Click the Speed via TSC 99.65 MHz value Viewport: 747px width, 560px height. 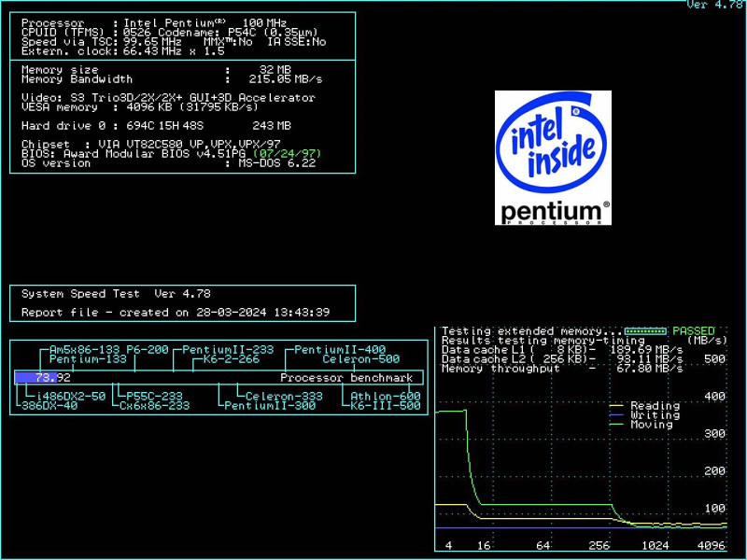coord(152,42)
